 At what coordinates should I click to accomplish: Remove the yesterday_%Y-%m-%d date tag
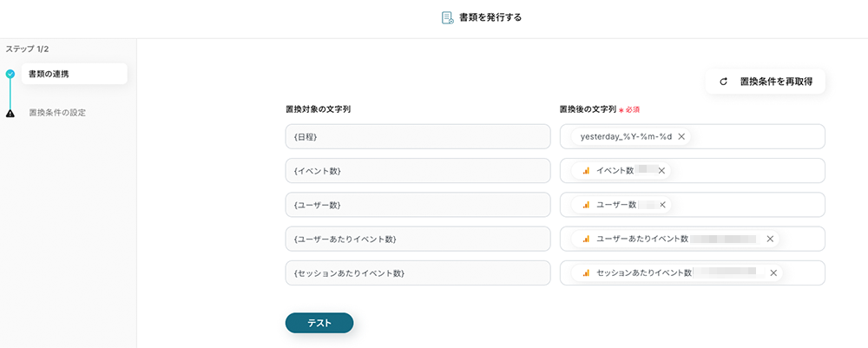tap(681, 136)
